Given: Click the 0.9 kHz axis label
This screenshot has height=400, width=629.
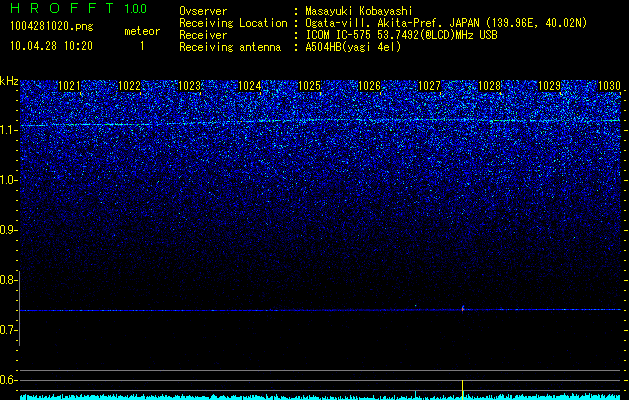Looking at the screenshot, I should pos(9,230).
